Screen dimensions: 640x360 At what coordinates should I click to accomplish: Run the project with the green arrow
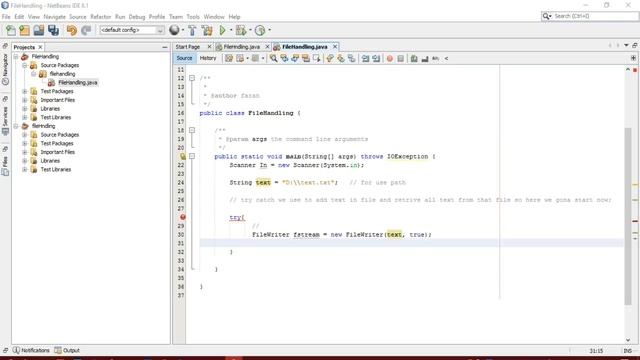click(222, 30)
